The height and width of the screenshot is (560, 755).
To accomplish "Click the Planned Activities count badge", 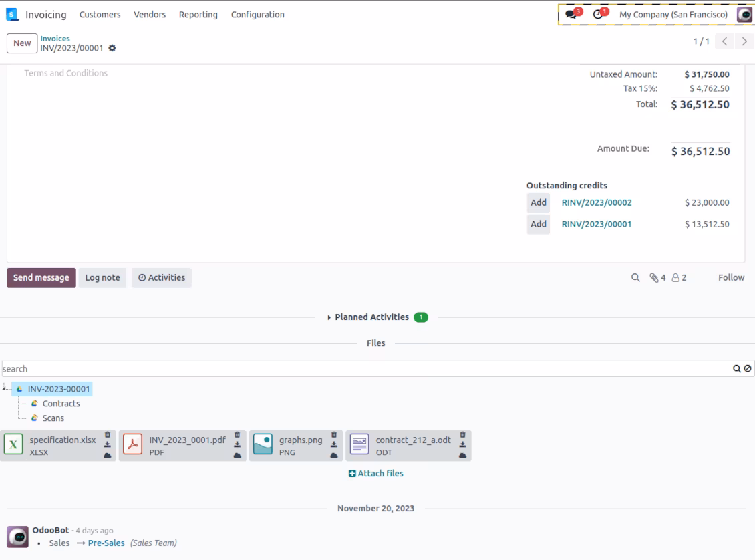I will (421, 317).
